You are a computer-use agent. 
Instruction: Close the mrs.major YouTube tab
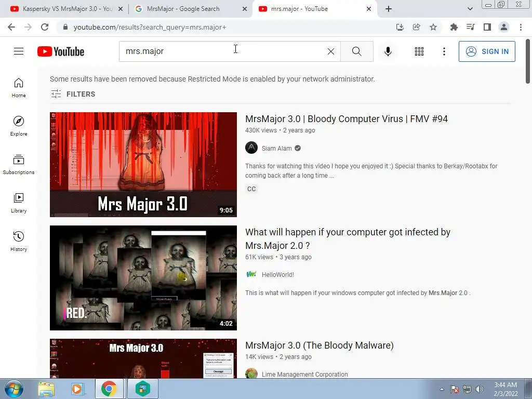tap(369, 9)
